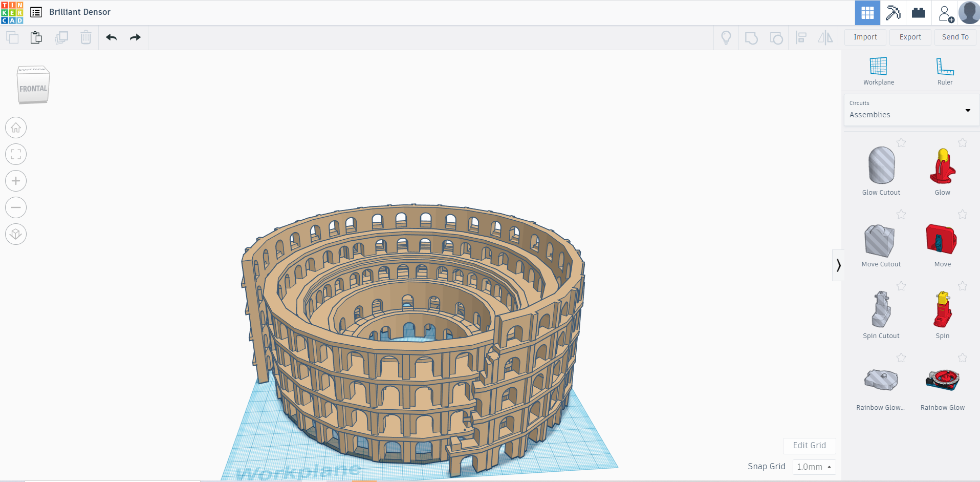The width and height of the screenshot is (980, 482).
Task: Click the Align tool icon
Action: pos(801,37)
